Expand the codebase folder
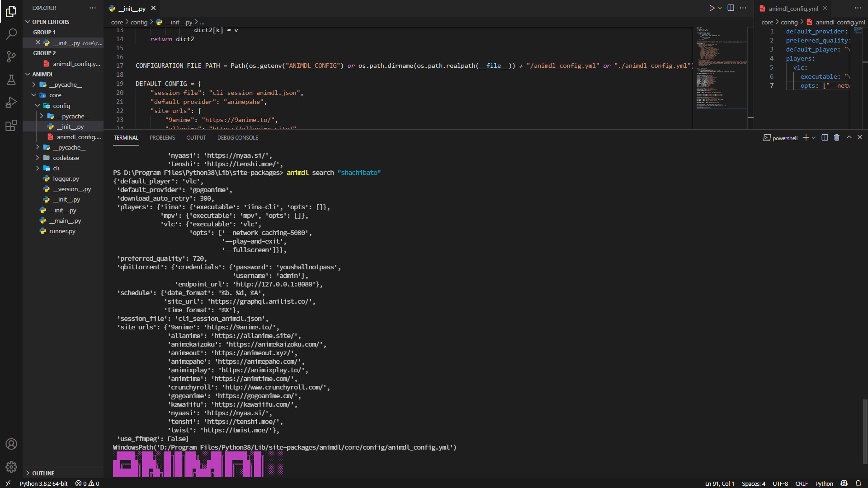The width and height of the screenshot is (868, 488). [66, 158]
